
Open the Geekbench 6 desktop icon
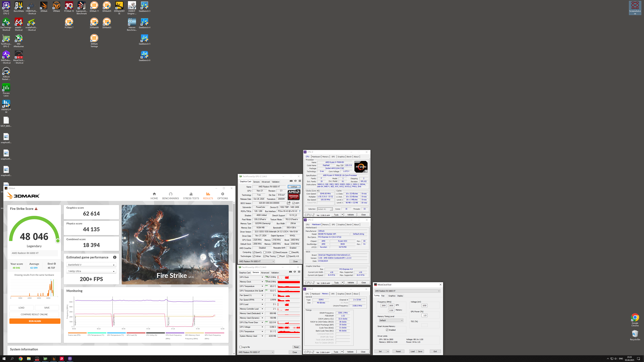145,56
